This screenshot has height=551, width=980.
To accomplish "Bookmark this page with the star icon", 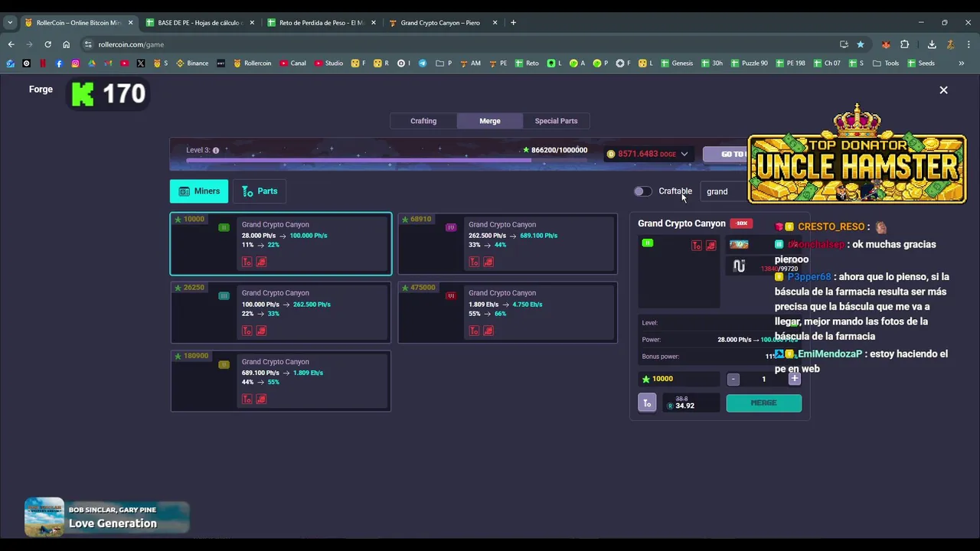I will click(861, 44).
